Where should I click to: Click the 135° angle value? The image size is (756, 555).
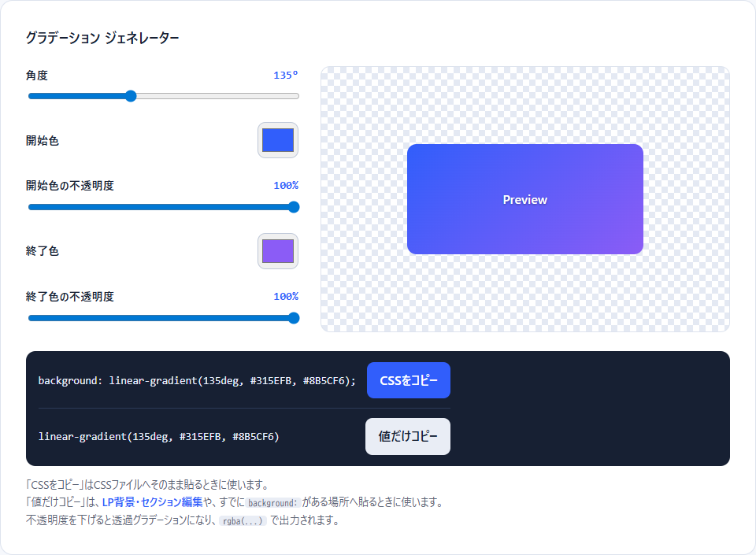pyautogui.click(x=285, y=75)
